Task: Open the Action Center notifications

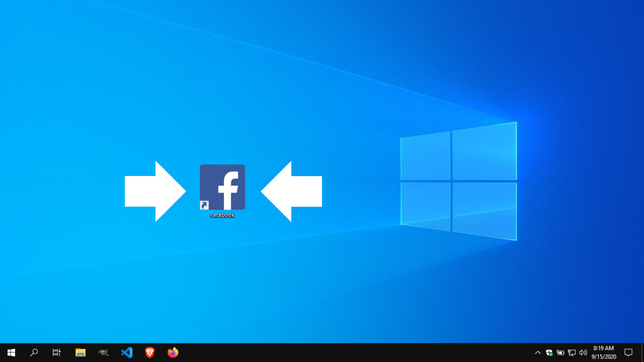Action: coord(628,352)
